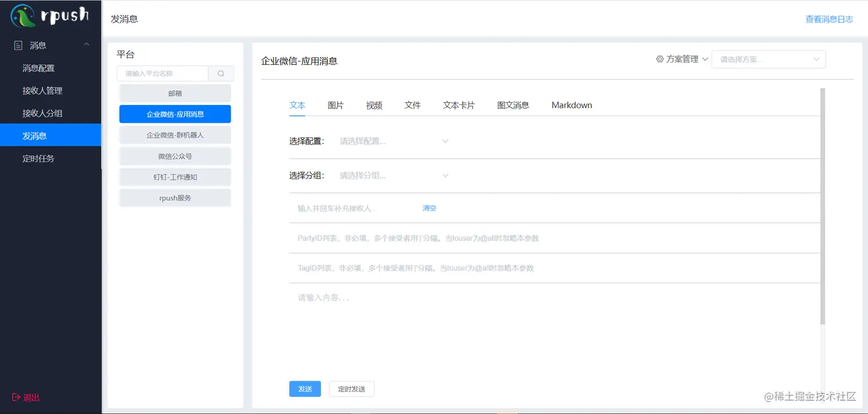
Task: Click the platform search magnifier icon
Action: click(x=221, y=73)
